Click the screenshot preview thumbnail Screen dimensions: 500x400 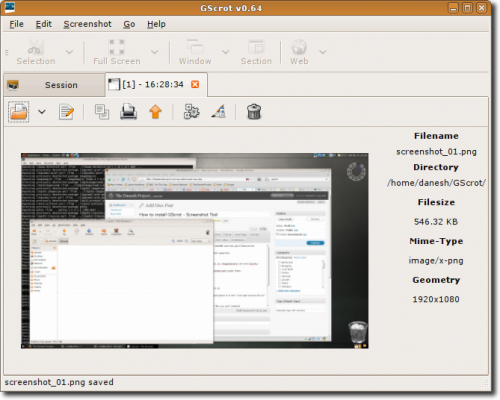(195, 251)
